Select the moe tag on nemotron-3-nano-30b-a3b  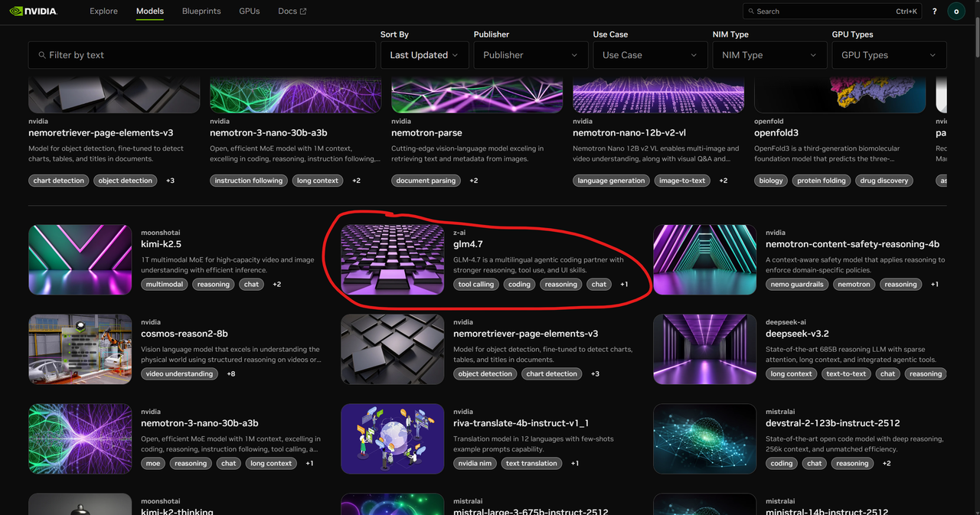(153, 463)
